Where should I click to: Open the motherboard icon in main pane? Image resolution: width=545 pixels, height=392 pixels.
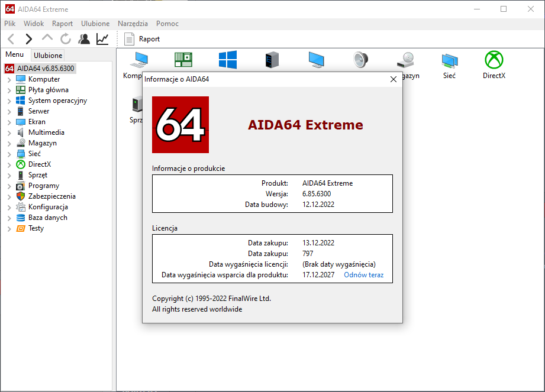pyautogui.click(x=183, y=60)
